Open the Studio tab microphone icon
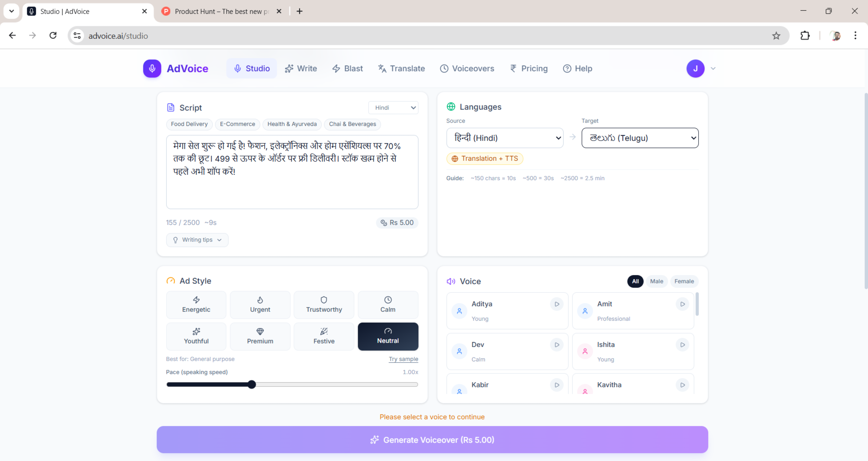 [x=238, y=68]
